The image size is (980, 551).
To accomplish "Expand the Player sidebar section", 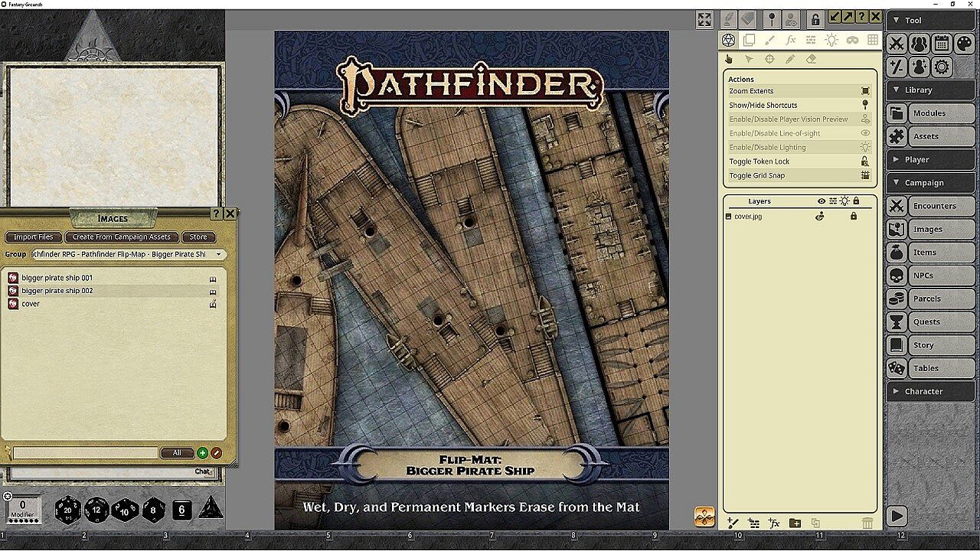I will click(x=931, y=160).
